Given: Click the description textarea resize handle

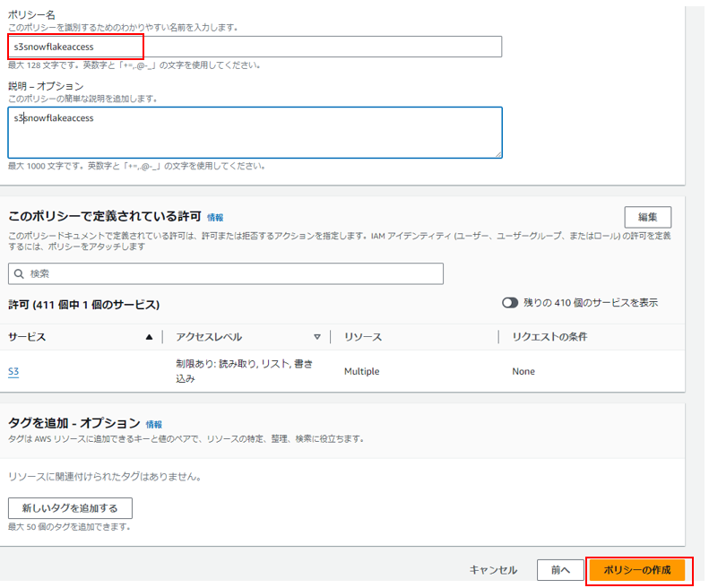Looking at the screenshot, I should point(498,154).
